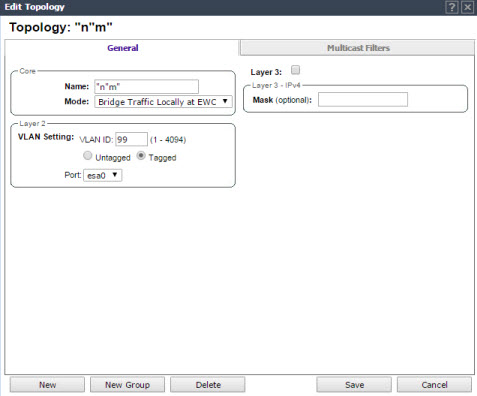
Task: Delete the topology with Delete button
Action: [x=208, y=385]
